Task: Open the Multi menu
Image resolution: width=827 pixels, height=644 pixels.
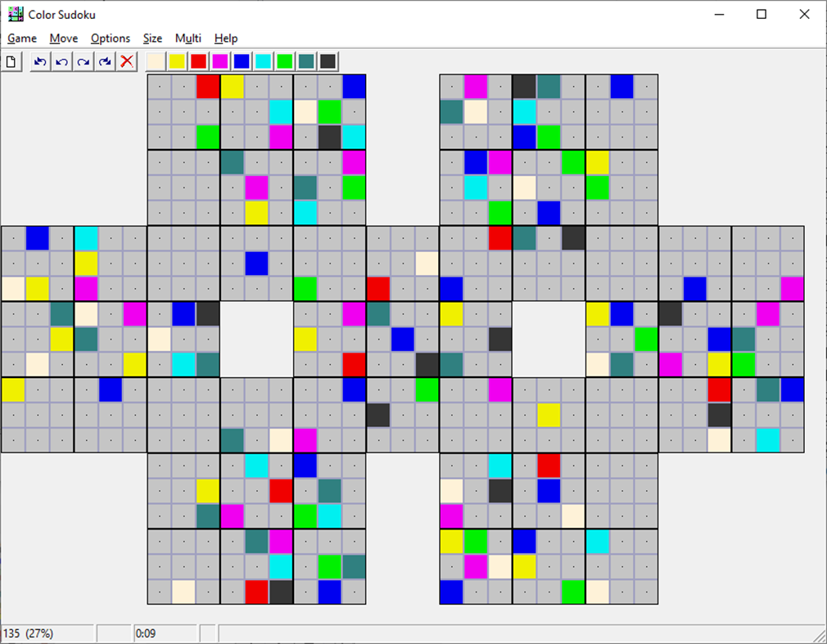Action: 188,38
